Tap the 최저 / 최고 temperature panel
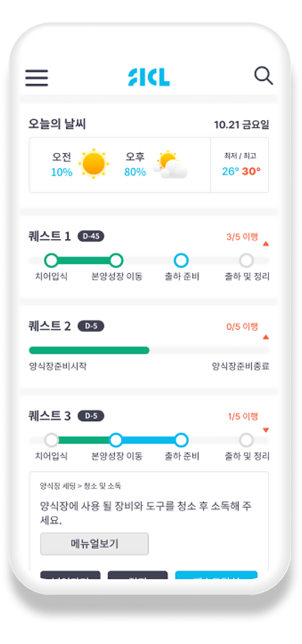 coord(240,165)
